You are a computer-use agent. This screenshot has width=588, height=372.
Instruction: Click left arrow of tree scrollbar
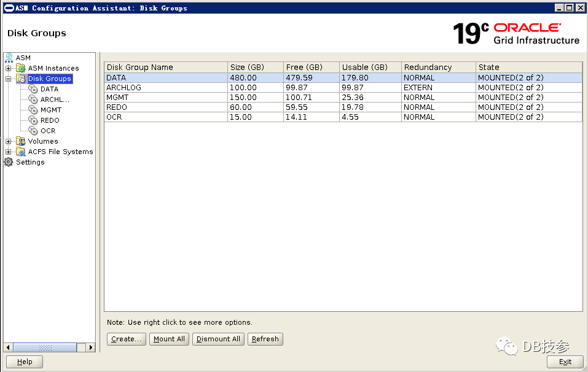click(x=8, y=347)
